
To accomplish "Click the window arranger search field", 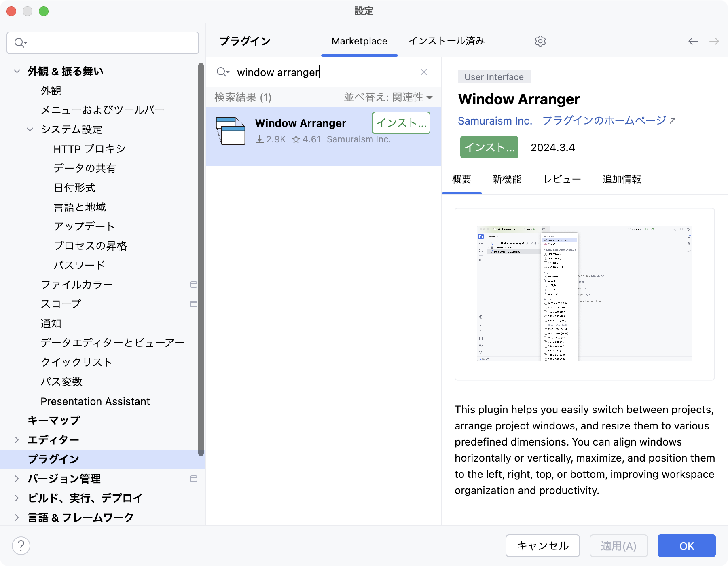I will (x=324, y=72).
